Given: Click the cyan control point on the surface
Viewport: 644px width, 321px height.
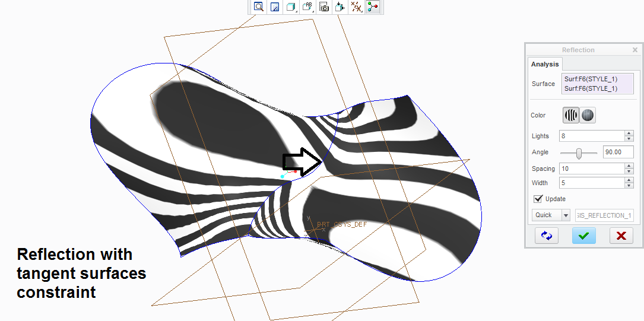Looking at the screenshot, I should click(x=282, y=176).
